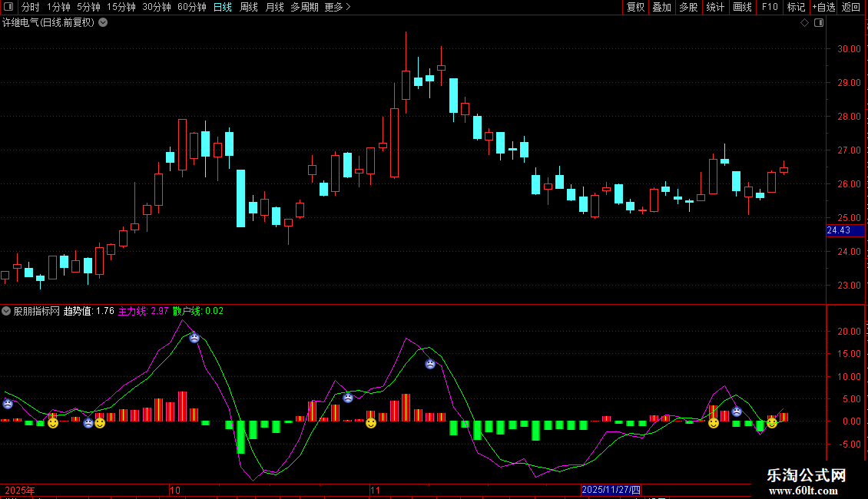
Task: Expand indicator menu beside 股朋指标网
Action: (x=6, y=311)
